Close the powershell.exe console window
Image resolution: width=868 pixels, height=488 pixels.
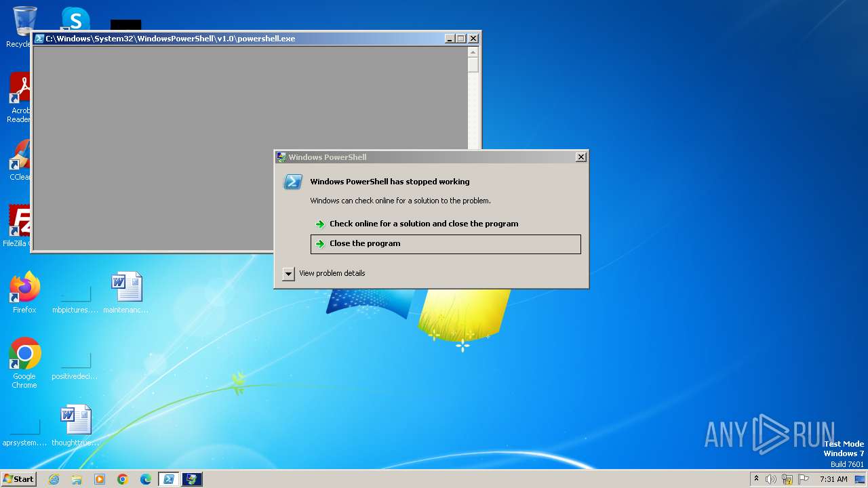[473, 39]
